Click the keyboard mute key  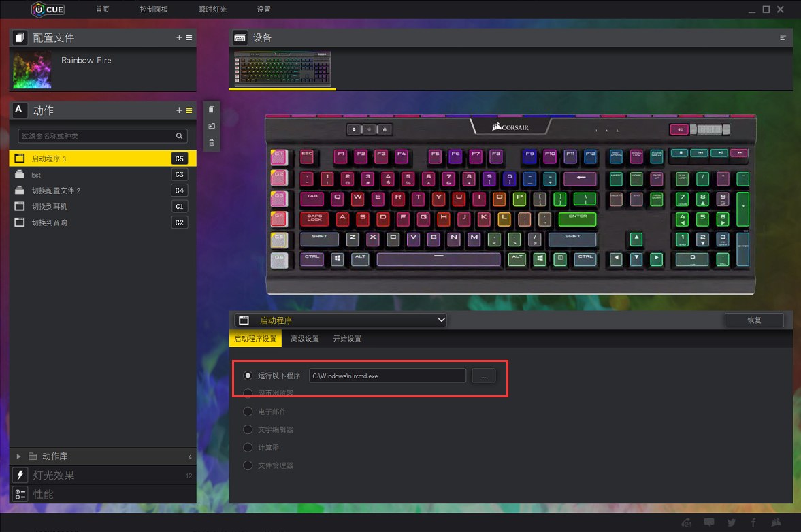pyautogui.click(x=679, y=130)
